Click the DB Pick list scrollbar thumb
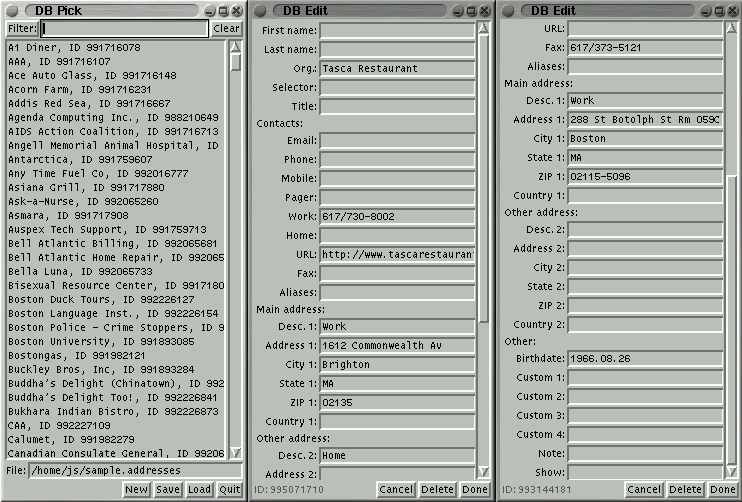742x502 pixels. pyautogui.click(x=235, y=62)
